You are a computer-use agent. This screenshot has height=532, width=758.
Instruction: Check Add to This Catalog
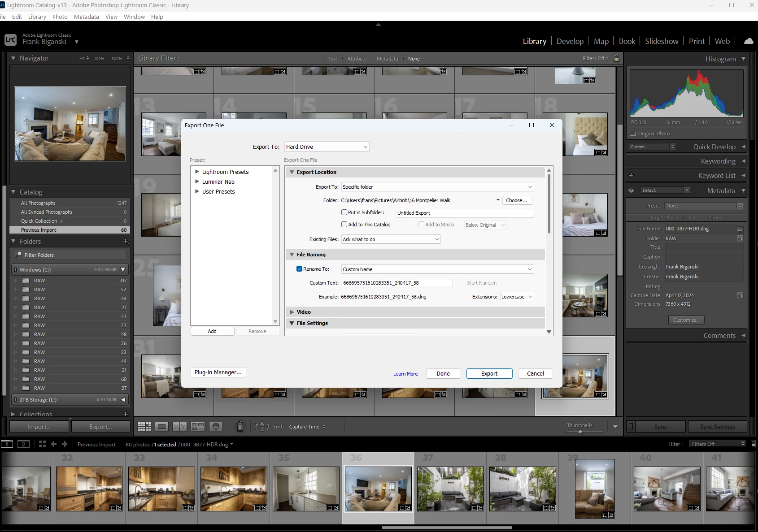[x=344, y=225]
